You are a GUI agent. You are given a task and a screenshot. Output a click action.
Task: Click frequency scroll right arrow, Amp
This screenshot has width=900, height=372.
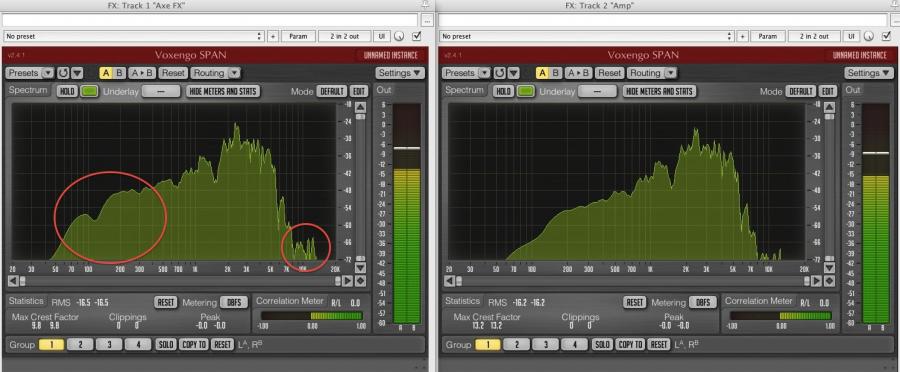point(816,281)
